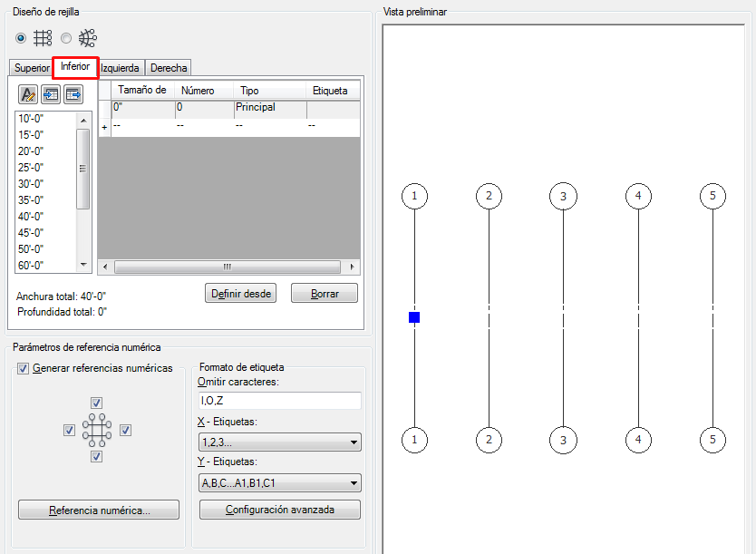Viewport: 756px width, 554px height.
Task: Open the X - Etiquetas dropdown
Action: pyautogui.click(x=279, y=442)
